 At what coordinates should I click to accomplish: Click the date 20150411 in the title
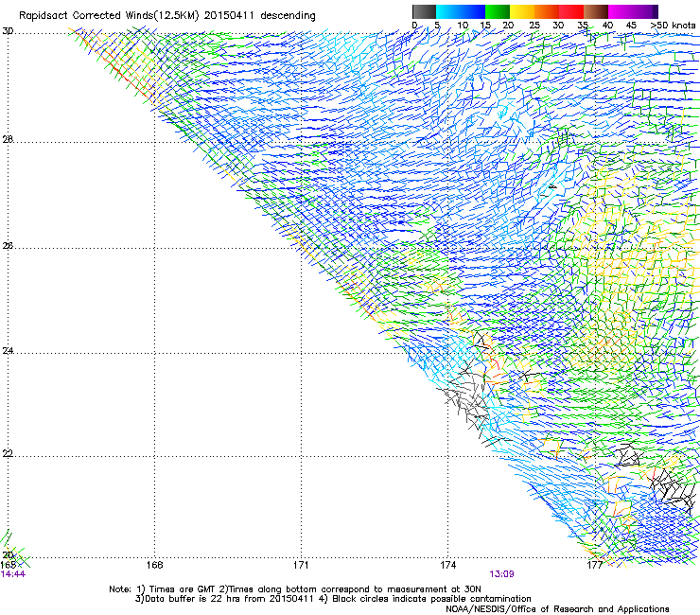(229, 16)
